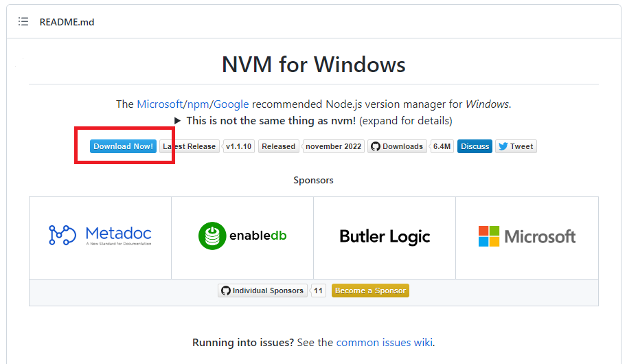Click the Twitter Tweet badge

click(x=516, y=146)
